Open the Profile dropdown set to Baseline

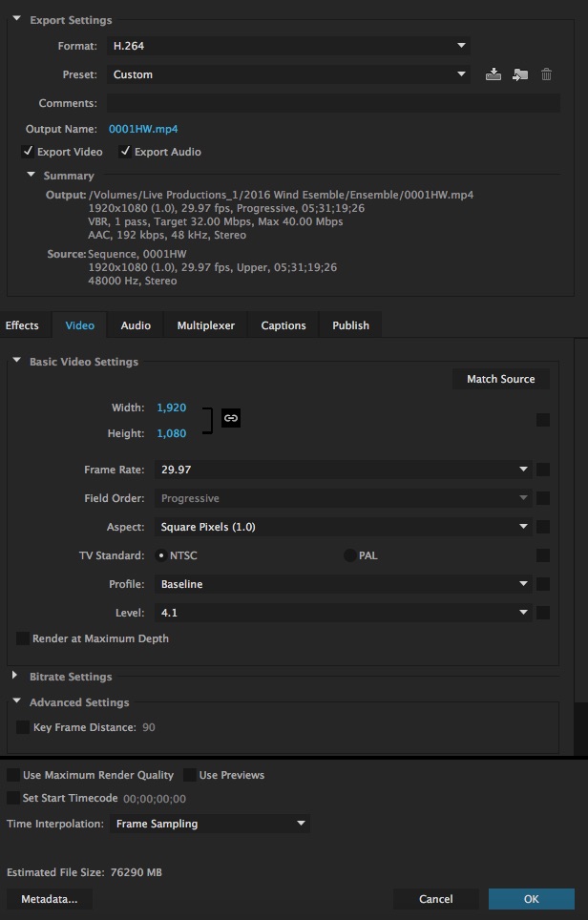click(x=341, y=584)
